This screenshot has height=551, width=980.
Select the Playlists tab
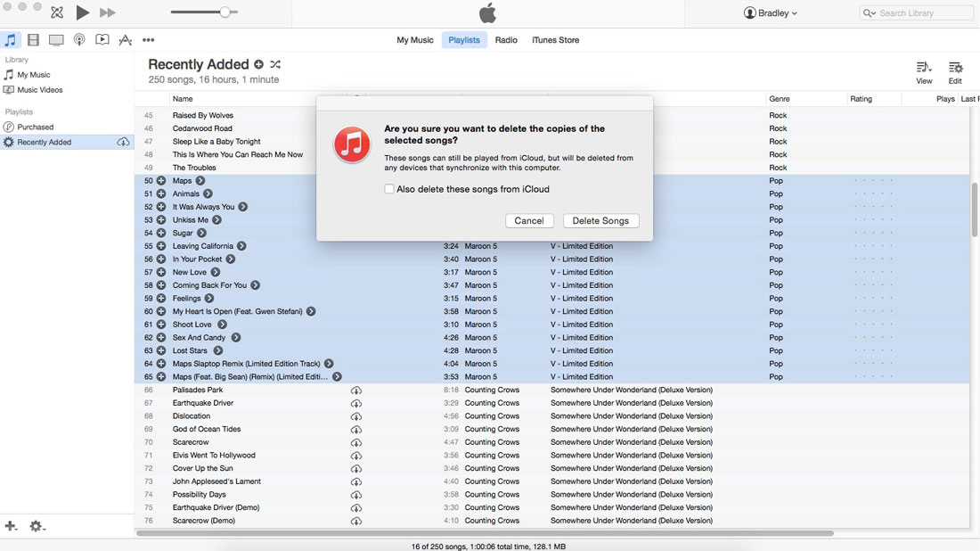pyautogui.click(x=464, y=40)
